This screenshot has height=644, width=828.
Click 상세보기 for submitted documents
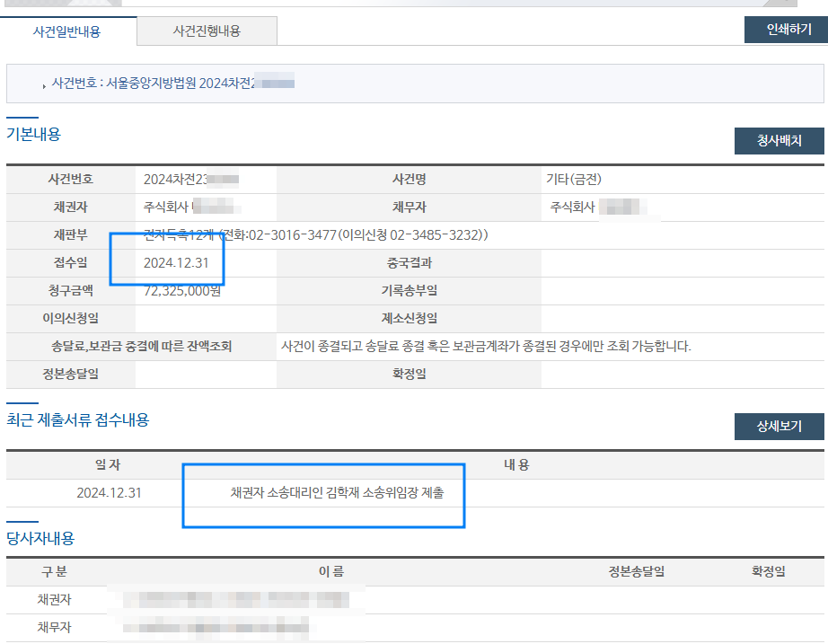pos(779,427)
